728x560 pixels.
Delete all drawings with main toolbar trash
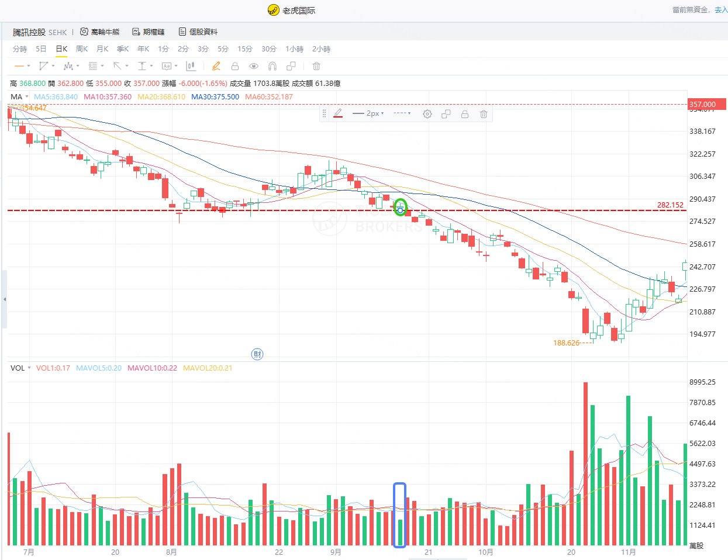[316, 66]
